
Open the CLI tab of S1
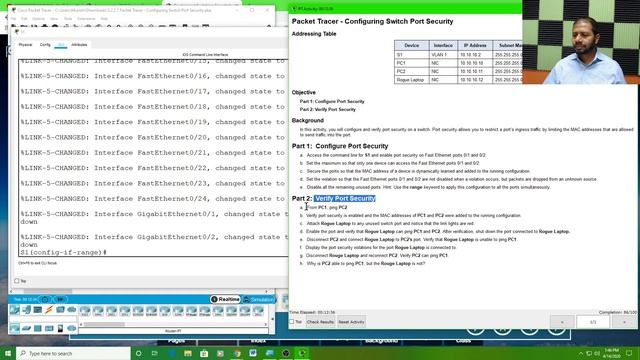[61, 44]
